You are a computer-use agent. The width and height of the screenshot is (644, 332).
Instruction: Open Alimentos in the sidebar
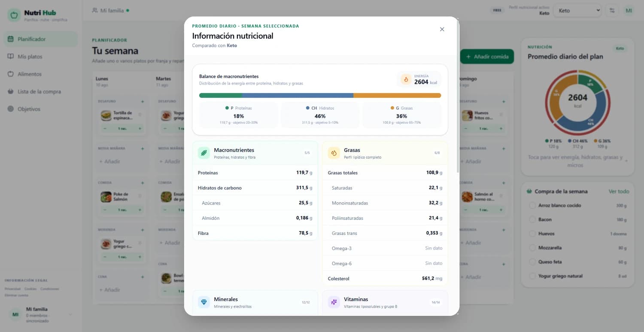click(x=41, y=74)
